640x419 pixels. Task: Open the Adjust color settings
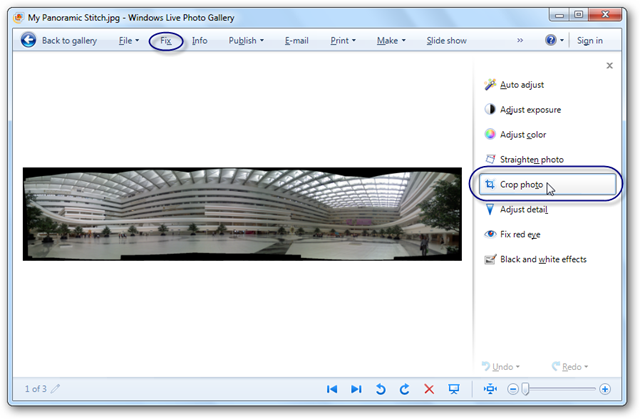pos(523,135)
